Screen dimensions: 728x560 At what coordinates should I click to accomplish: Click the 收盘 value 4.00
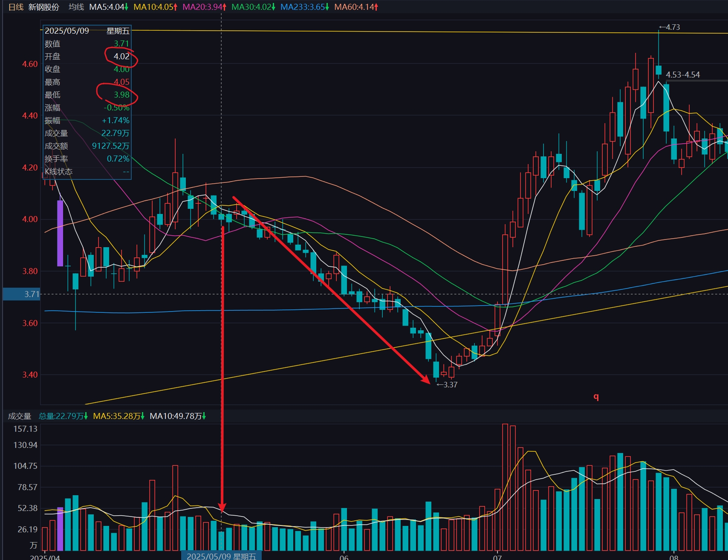click(x=121, y=69)
